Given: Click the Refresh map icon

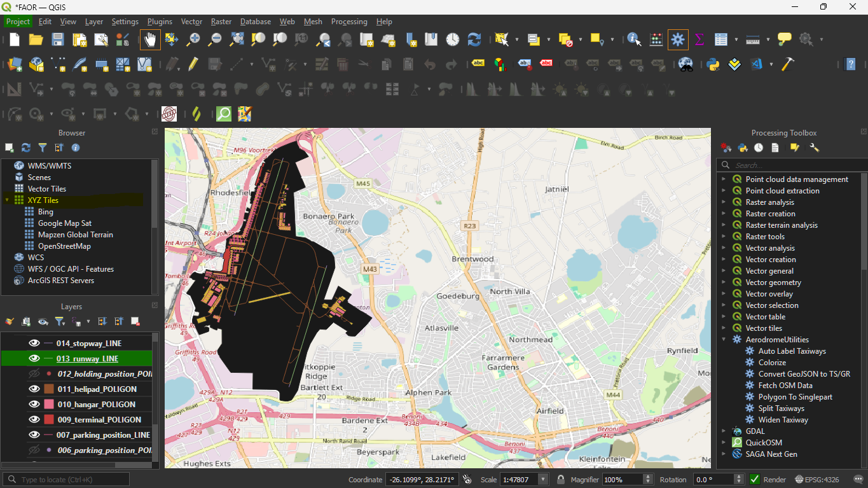Looking at the screenshot, I should point(474,39).
